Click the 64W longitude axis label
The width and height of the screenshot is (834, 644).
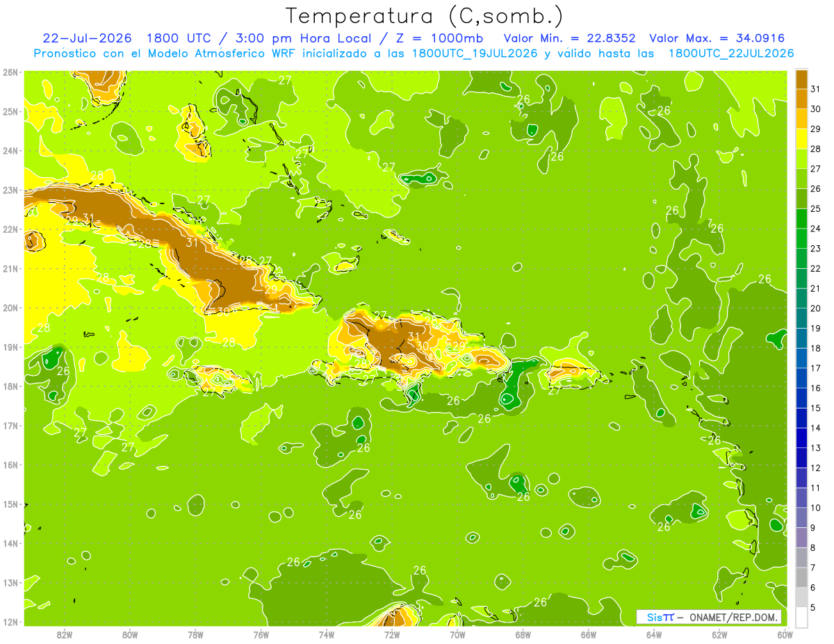coord(653,634)
